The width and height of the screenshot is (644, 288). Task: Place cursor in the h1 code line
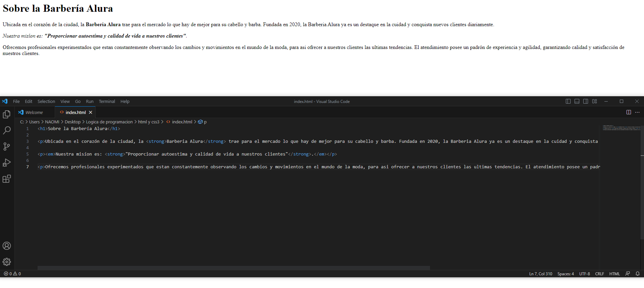[x=79, y=128]
